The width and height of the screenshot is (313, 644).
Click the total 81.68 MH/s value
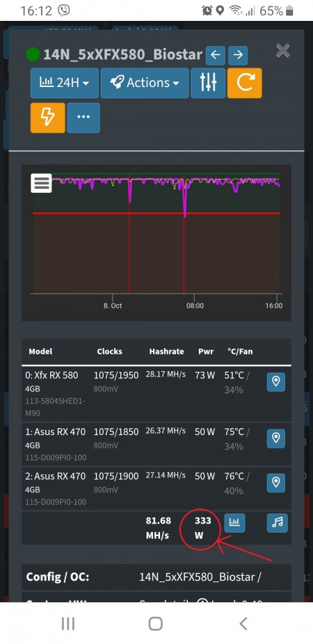[x=159, y=528]
